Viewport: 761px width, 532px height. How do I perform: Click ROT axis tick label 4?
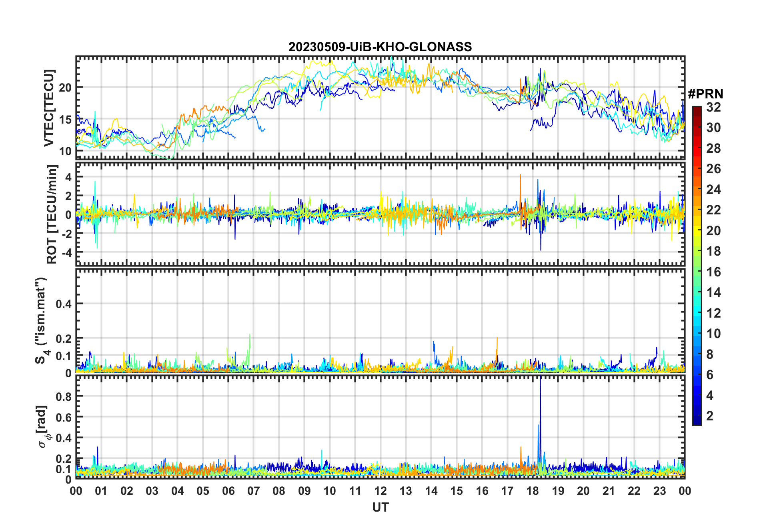(68, 177)
